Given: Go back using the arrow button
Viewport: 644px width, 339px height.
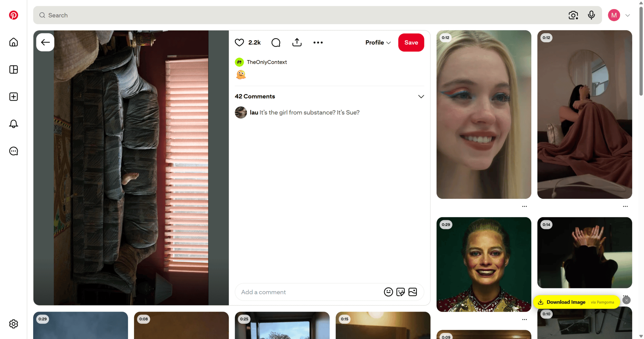Looking at the screenshot, I should [45, 42].
